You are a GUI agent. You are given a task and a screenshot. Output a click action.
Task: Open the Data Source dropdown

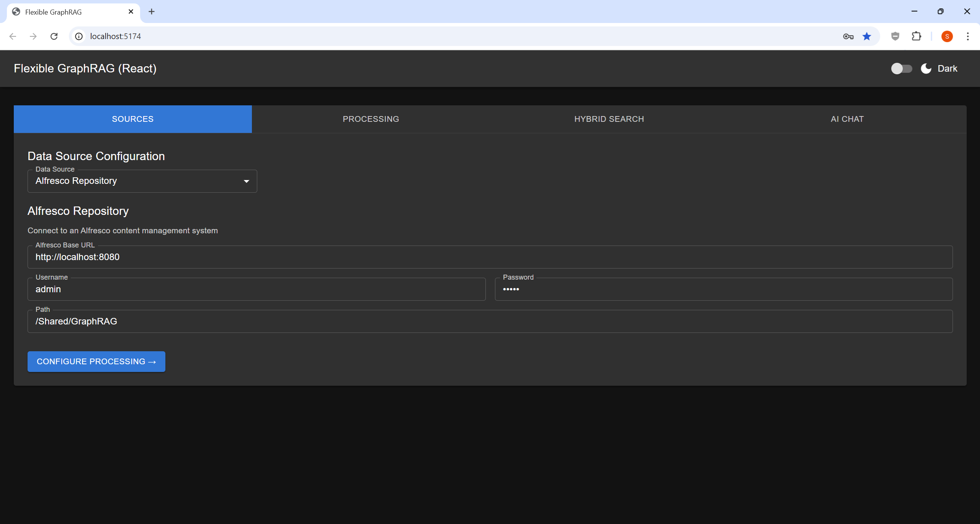pyautogui.click(x=142, y=181)
